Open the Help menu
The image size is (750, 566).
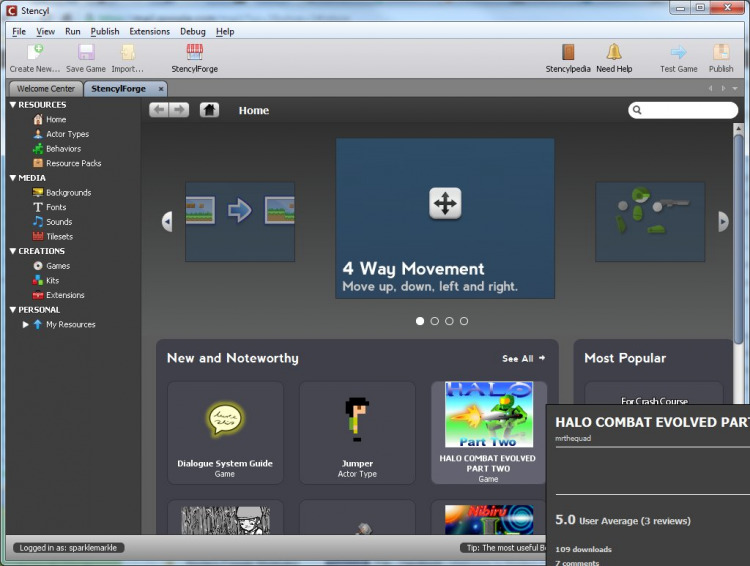pos(225,32)
